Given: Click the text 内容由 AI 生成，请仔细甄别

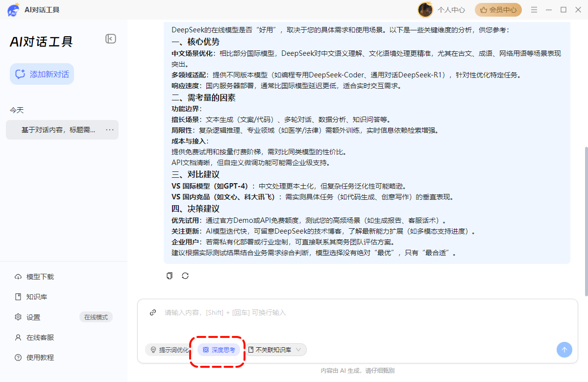Looking at the screenshot, I should tap(358, 371).
